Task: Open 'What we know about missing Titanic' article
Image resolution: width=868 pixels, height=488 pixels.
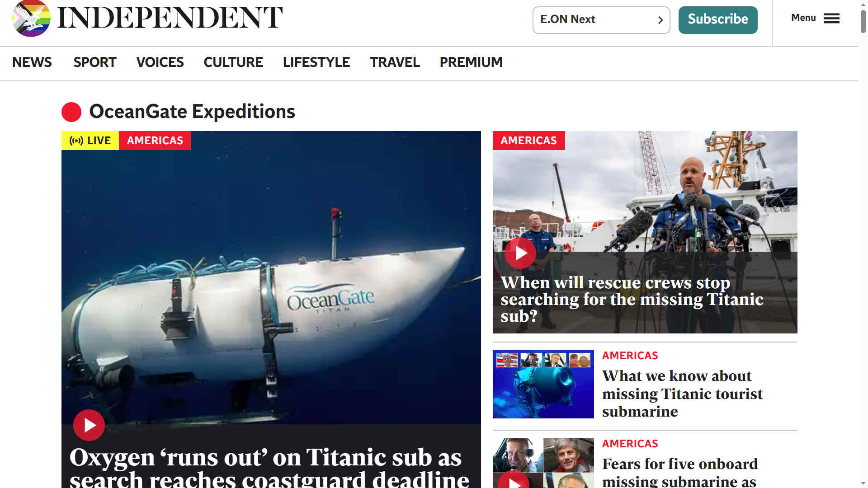Action: point(682,394)
